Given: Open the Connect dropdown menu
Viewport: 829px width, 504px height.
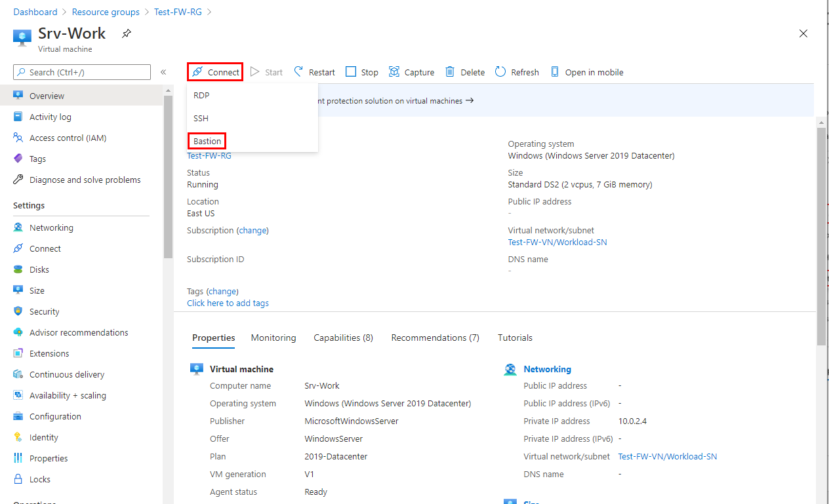Looking at the screenshot, I should [214, 72].
